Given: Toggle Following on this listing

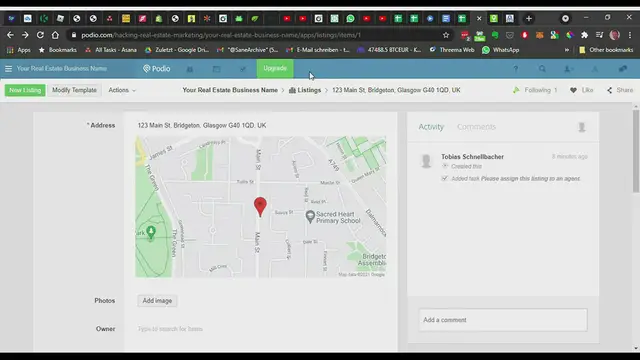Looking at the screenshot, I should (535, 90).
